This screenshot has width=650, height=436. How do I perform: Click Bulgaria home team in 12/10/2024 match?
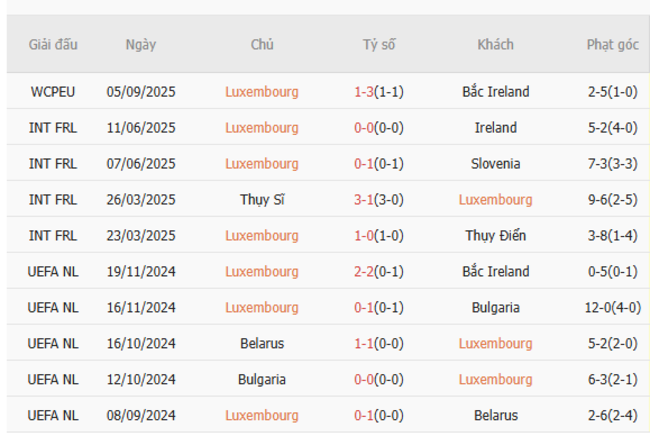(x=262, y=380)
